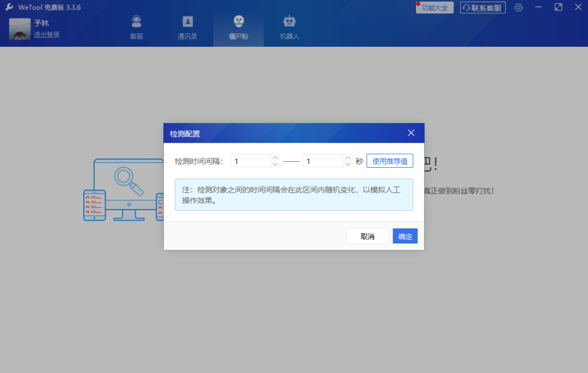Increase the second interval value

[x=348, y=158]
